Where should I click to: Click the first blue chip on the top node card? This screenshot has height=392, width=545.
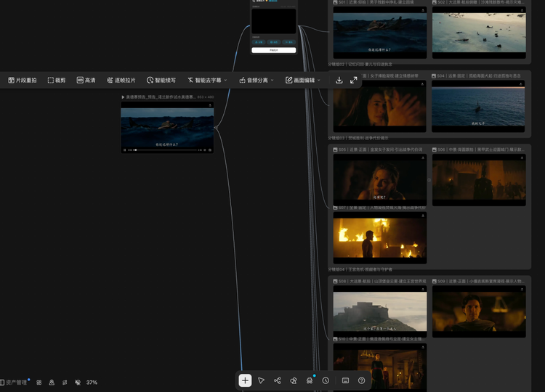[259, 42]
